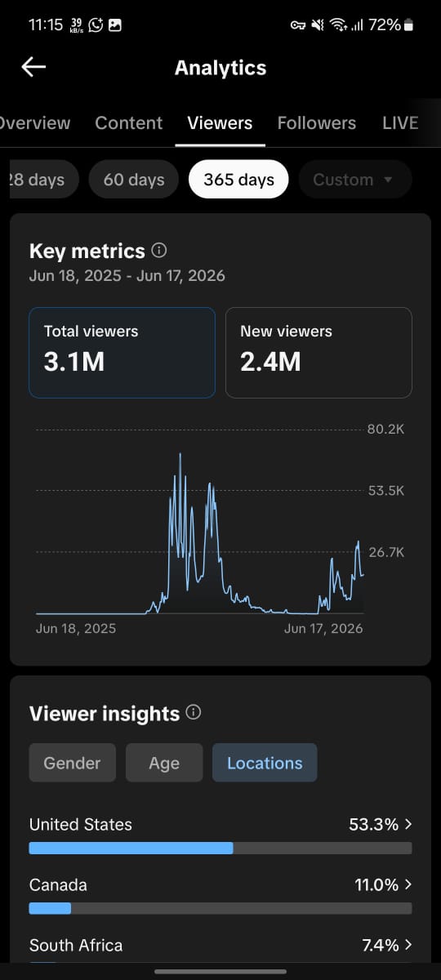
Task: Show the Age viewer insights
Action: coord(164,763)
